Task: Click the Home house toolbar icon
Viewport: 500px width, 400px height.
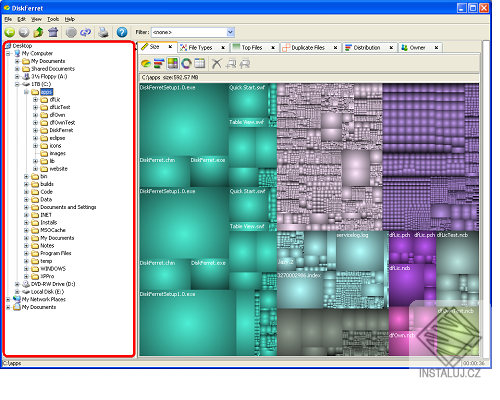Action: (53, 32)
